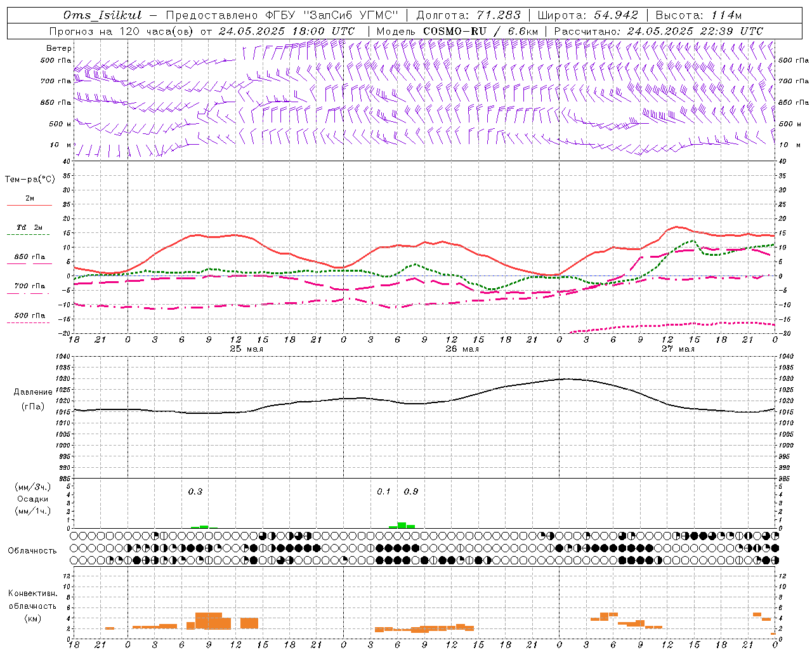Click the Широта: 54.942 value
The image size is (812, 650).
click(587, 15)
